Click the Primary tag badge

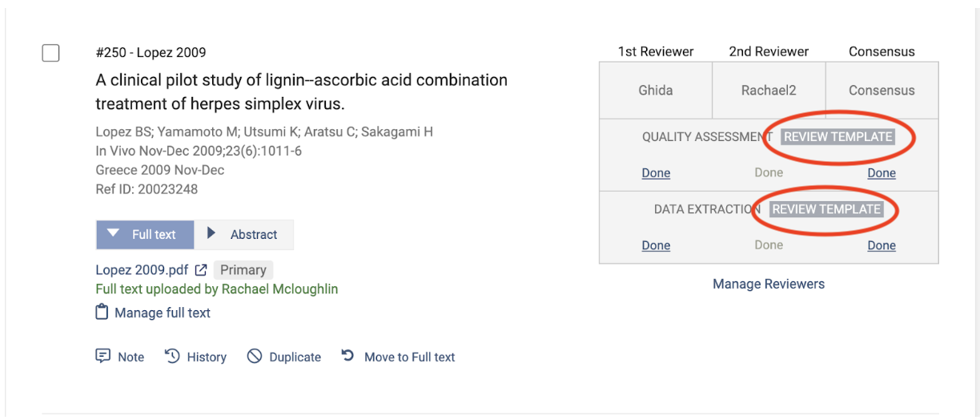[243, 270]
